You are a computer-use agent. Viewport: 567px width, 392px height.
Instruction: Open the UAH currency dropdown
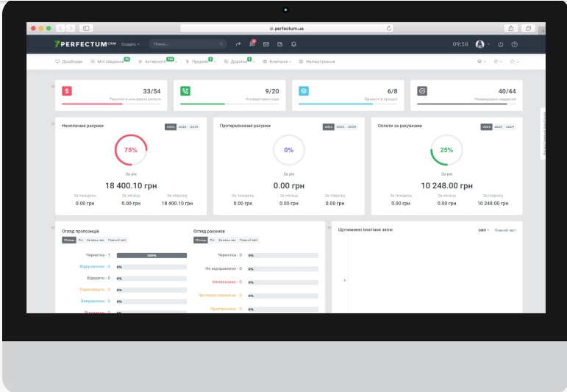click(483, 230)
